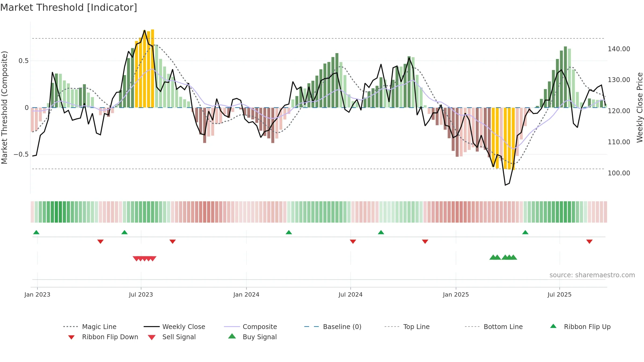Image resolution: width=644 pixels, height=362 pixels.
Task: Toggle the Top Line legend entry
Action: click(x=407, y=327)
